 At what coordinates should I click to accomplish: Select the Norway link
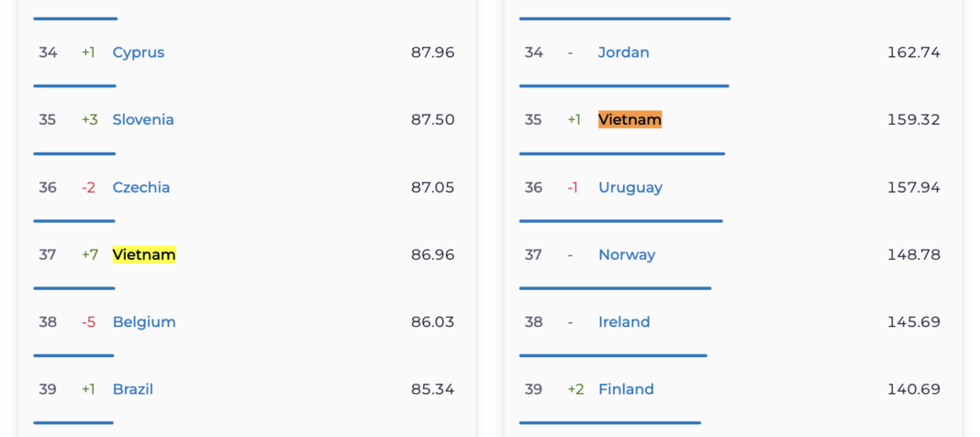(627, 254)
